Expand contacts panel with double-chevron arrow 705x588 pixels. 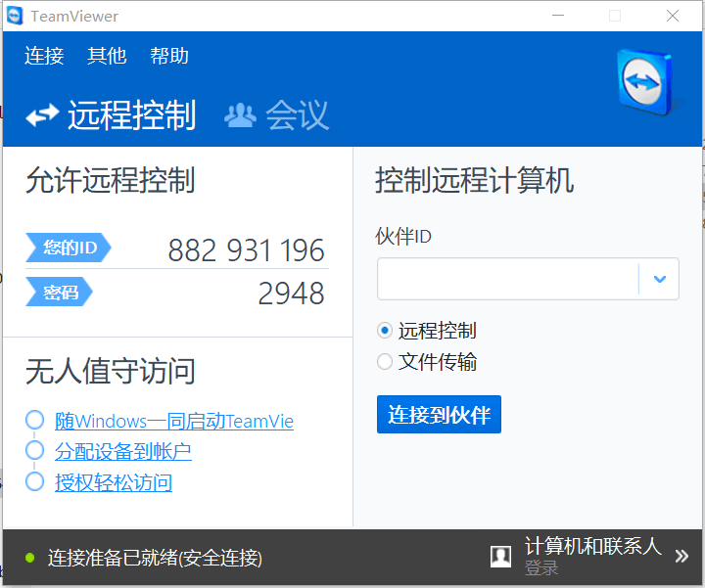pyautogui.click(x=681, y=557)
